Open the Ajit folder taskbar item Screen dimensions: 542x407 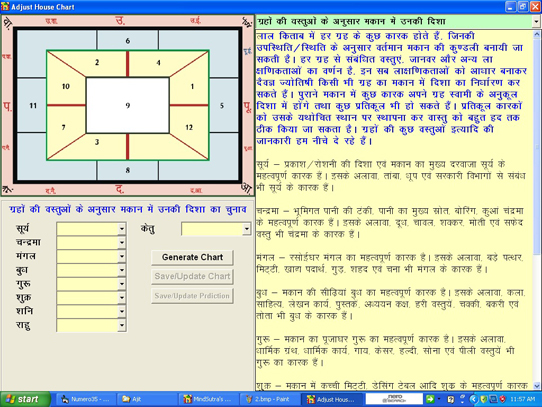(148, 399)
